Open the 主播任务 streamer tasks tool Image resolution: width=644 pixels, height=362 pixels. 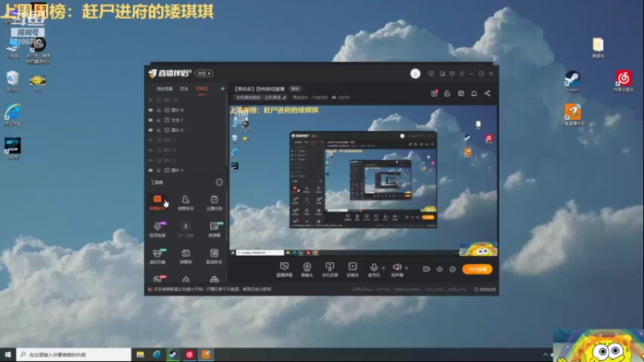214,203
